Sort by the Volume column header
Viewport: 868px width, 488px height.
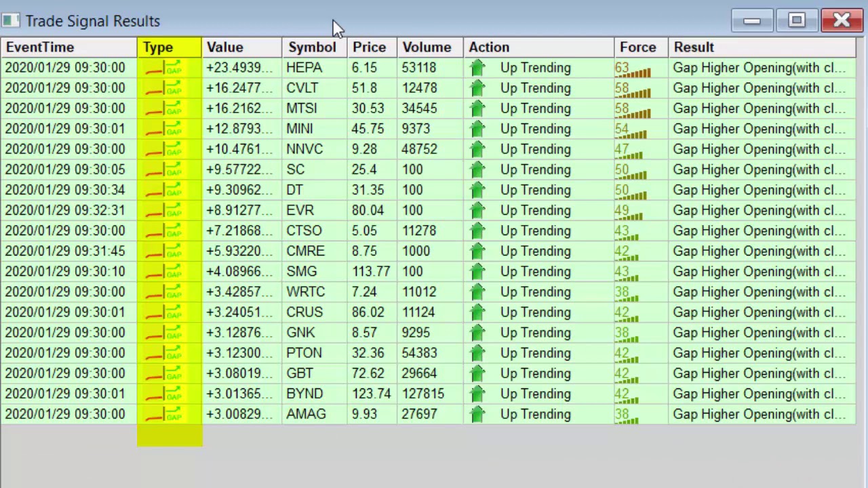pos(430,47)
